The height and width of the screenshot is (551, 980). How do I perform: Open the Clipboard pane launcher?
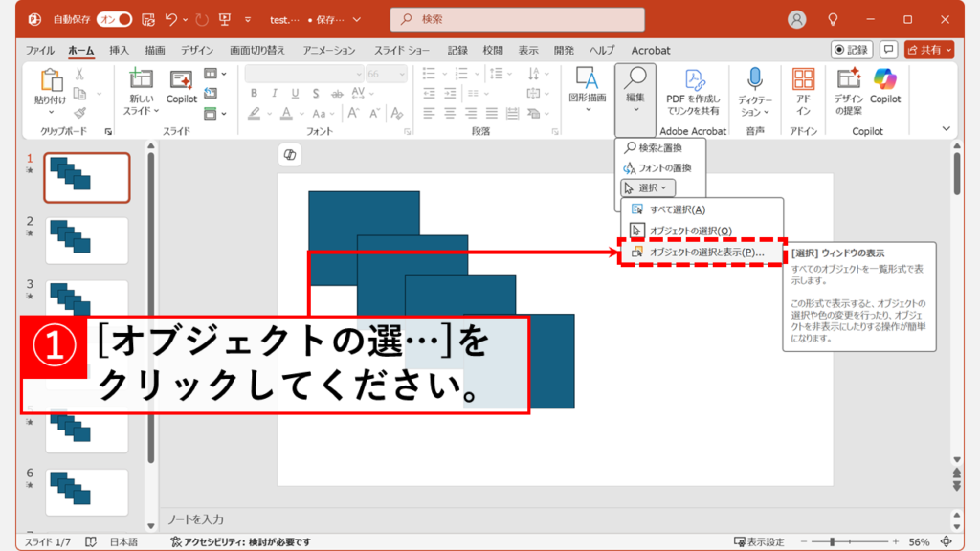coord(108,131)
